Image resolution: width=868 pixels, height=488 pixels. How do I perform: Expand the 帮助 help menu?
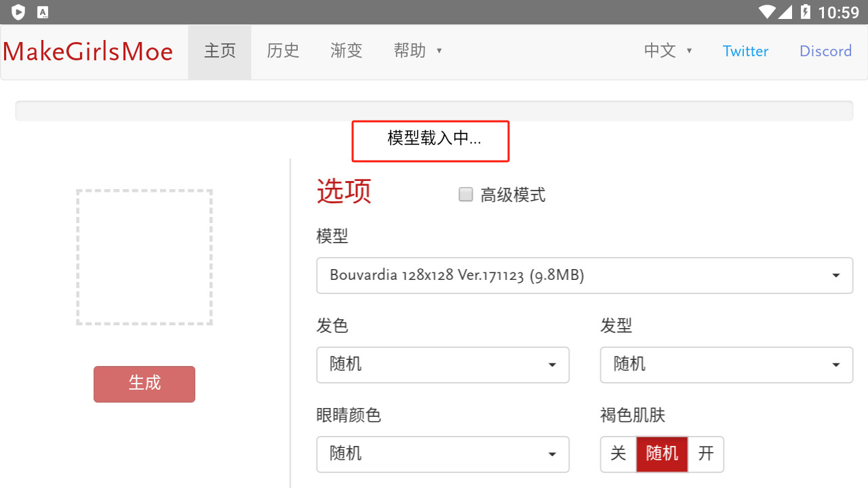[x=417, y=52]
